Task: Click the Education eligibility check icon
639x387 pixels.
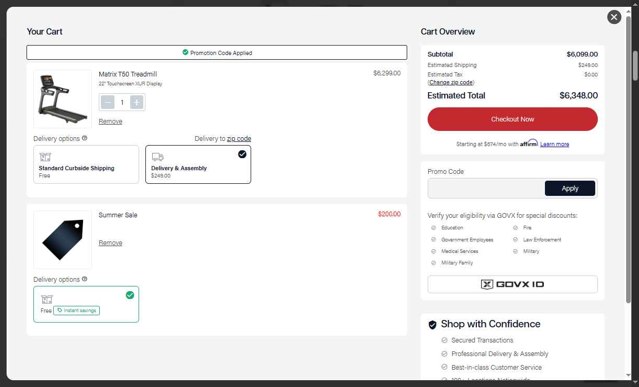Action: coord(434,228)
